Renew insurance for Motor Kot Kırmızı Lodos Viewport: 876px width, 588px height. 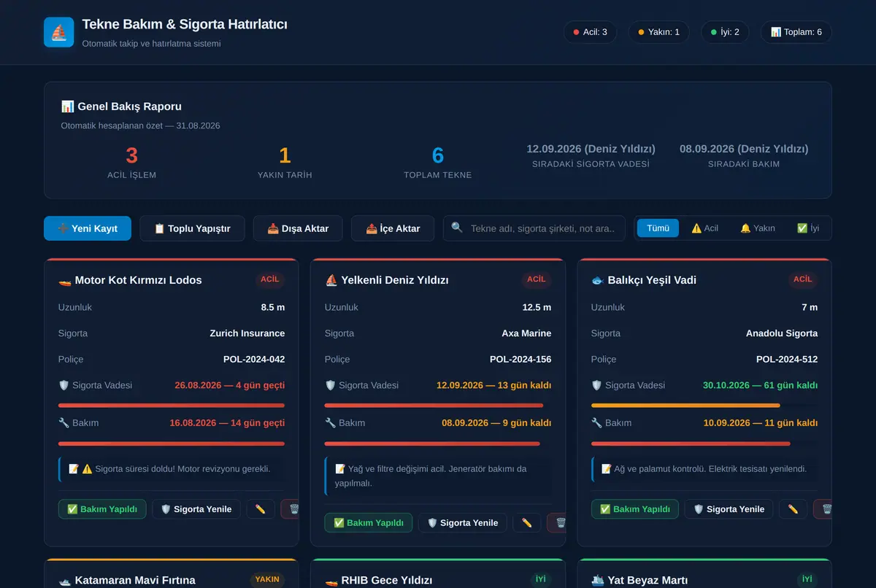(196, 509)
